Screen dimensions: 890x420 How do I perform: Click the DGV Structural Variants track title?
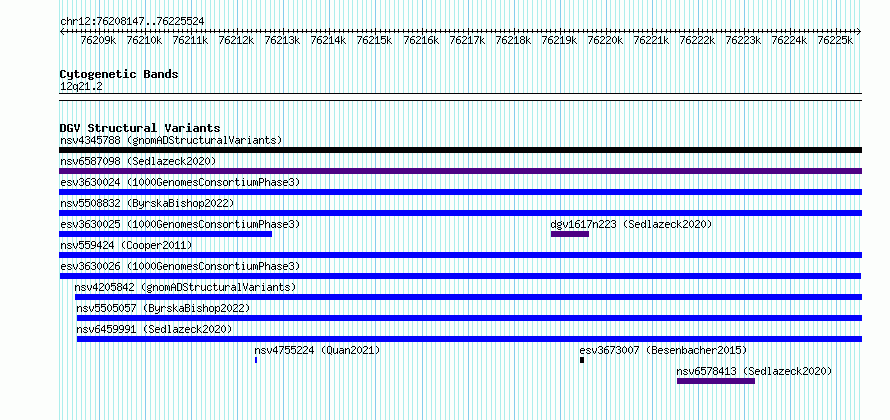[140, 128]
